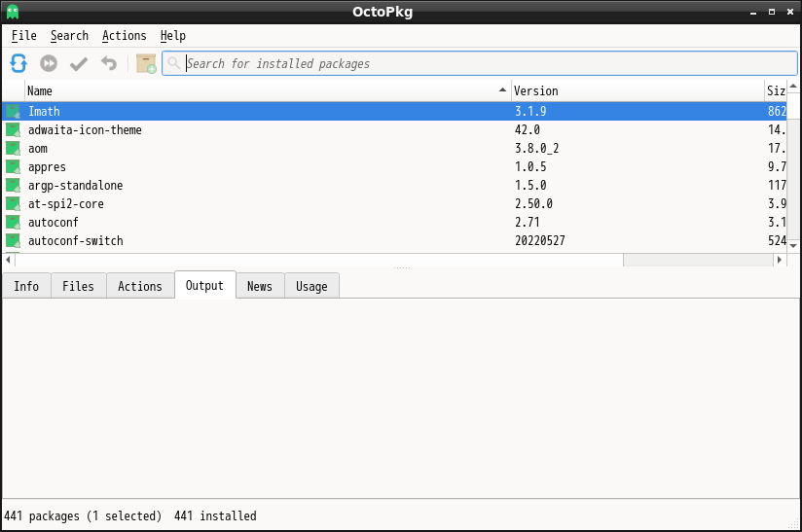Image resolution: width=802 pixels, height=532 pixels.
Task: Click the system upgrade fast-forward icon
Action: tap(49, 63)
